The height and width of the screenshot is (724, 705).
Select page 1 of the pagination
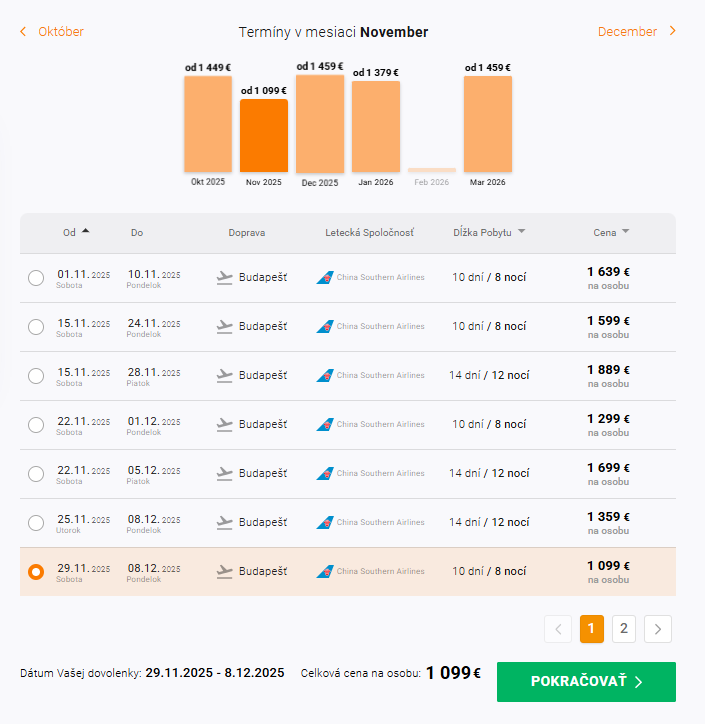(591, 628)
